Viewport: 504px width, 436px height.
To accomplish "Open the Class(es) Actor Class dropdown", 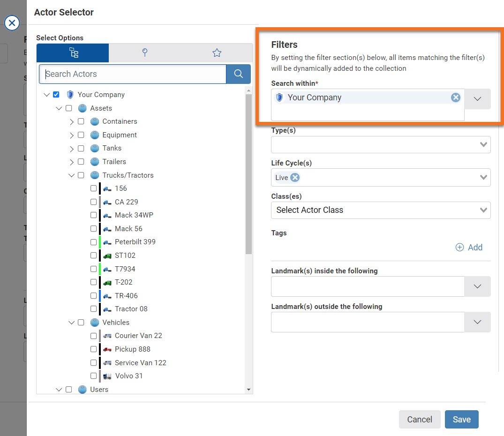I will click(x=483, y=210).
